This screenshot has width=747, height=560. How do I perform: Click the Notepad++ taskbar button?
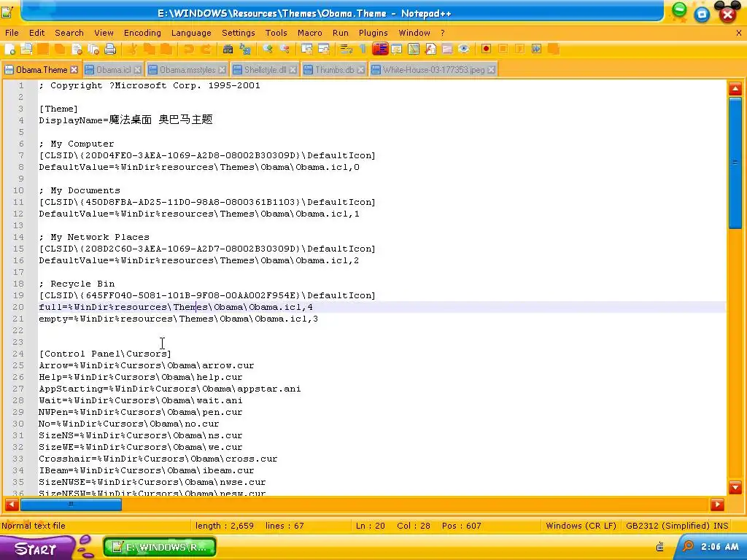coord(160,547)
